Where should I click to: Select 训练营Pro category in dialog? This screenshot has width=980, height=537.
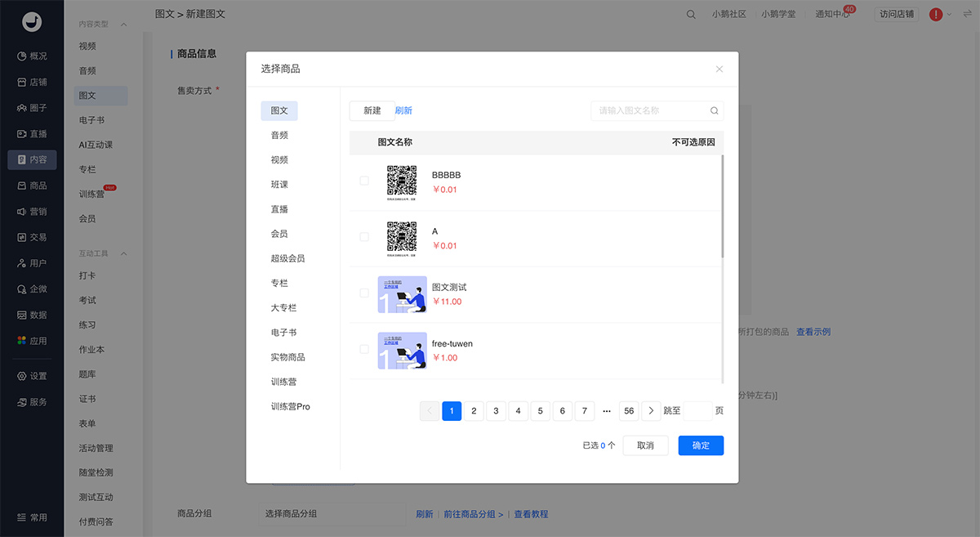[291, 407]
